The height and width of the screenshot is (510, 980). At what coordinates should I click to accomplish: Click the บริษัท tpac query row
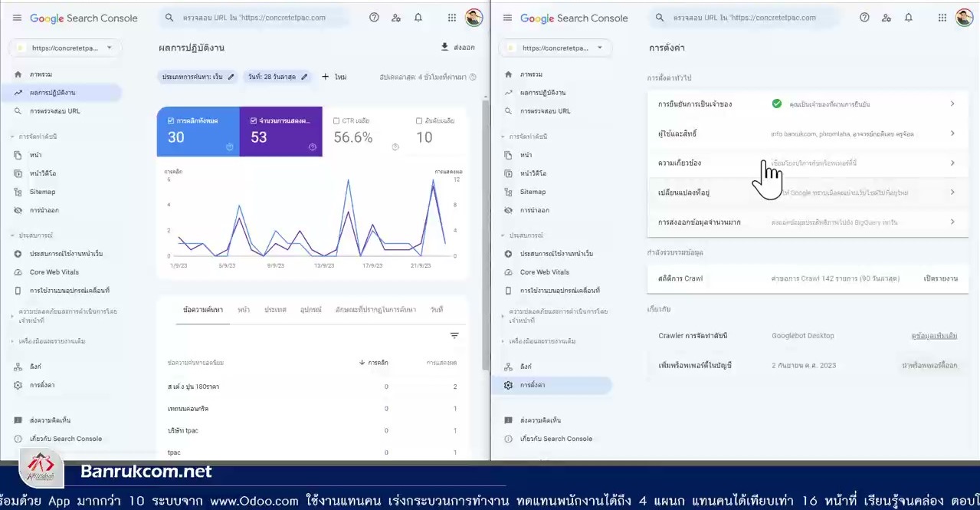(x=313, y=430)
